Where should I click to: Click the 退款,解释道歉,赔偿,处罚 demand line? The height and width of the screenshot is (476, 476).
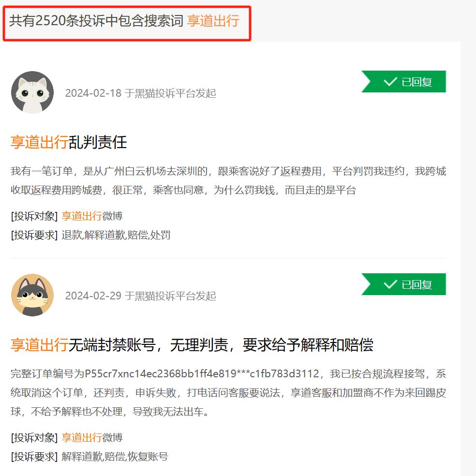tap(116, 235)
